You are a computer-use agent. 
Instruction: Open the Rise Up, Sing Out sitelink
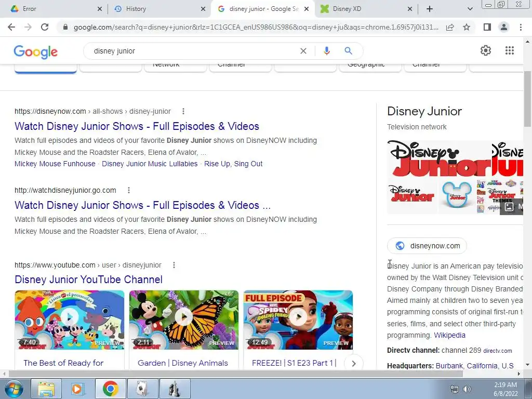[233, 164]
